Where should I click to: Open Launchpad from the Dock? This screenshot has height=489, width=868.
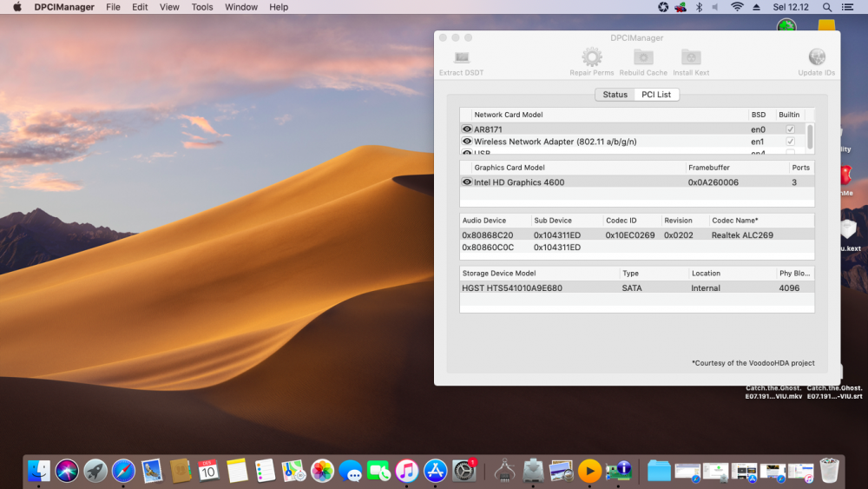95,472
